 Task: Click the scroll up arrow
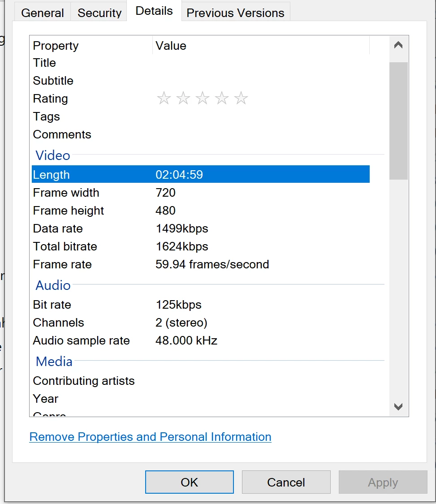click(398, 45)
